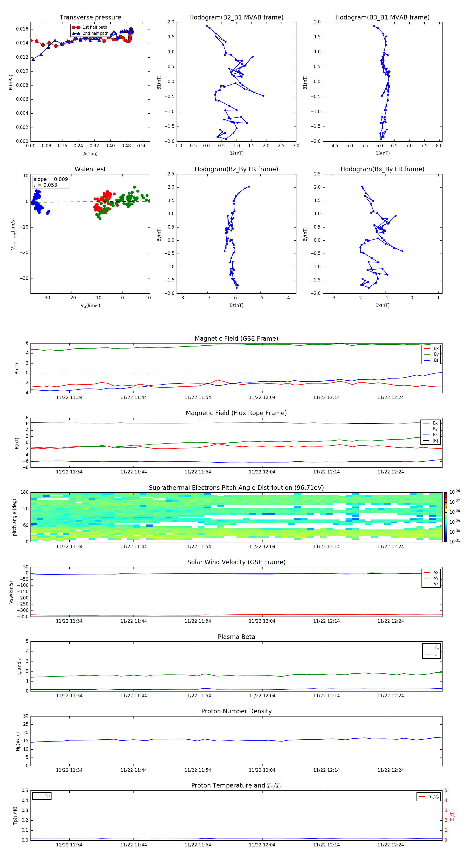The width and height of the screenshot is (473, 868).
Task: Click "11/22 11:54" tick under pitch angle spectrogram
Action: pyautogui.click(x=198, y=547)
